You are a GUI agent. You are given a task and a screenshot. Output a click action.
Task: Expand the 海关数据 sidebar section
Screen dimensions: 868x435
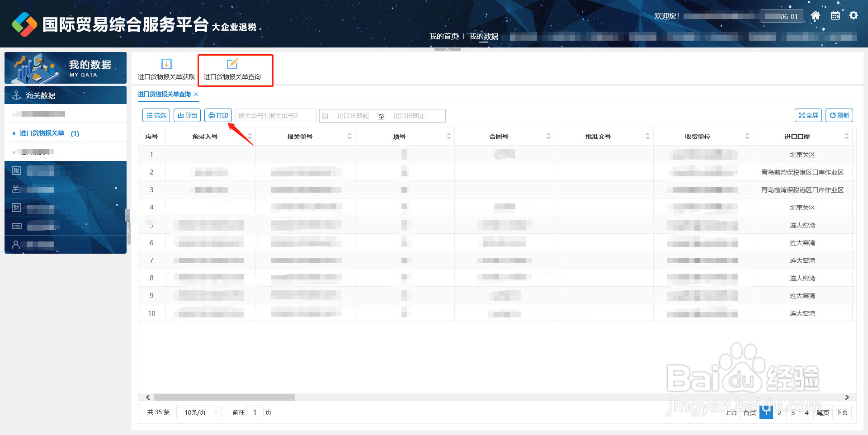[x=66, y=95]
